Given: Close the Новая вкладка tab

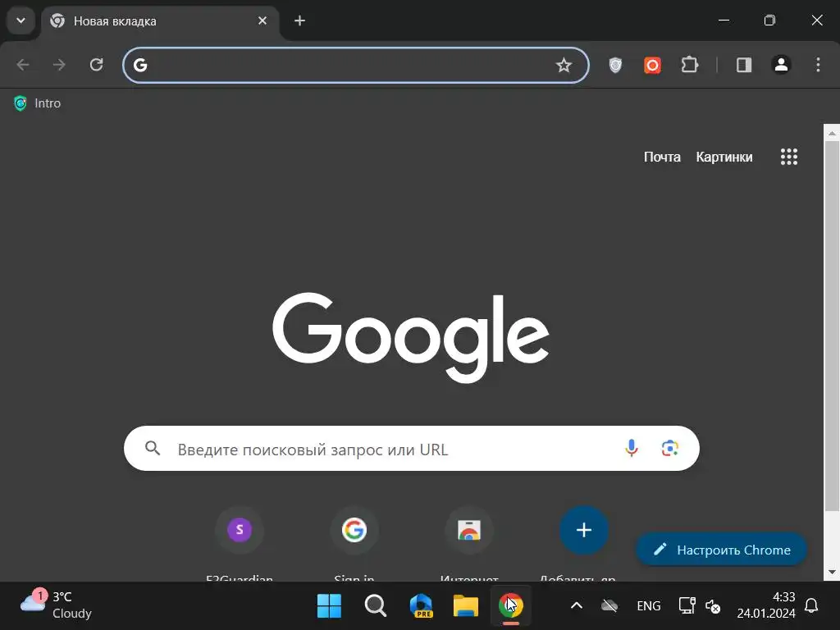Looking at the screenshot, I should coord(262,21).
